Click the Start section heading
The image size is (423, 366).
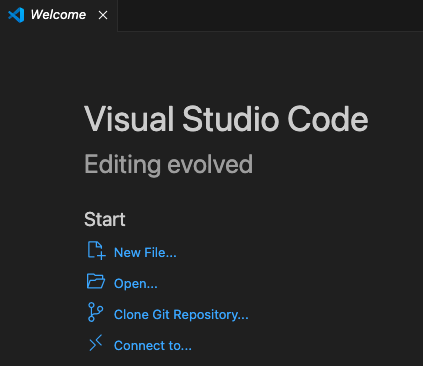coord(105,219)
